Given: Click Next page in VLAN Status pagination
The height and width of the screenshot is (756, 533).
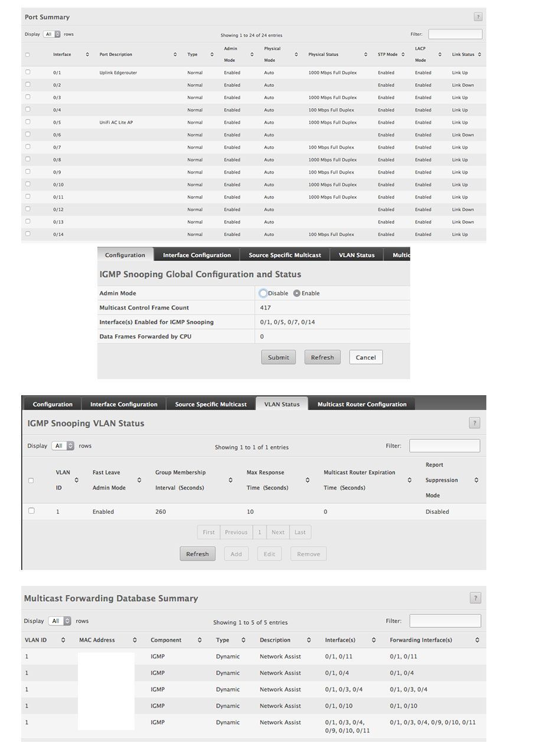Looking at the screenshot, I should tap(278, 532).
